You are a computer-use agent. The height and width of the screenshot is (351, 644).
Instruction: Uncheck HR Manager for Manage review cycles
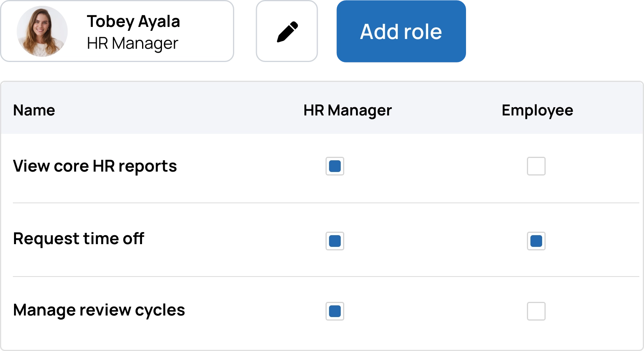tap(335, 311)
